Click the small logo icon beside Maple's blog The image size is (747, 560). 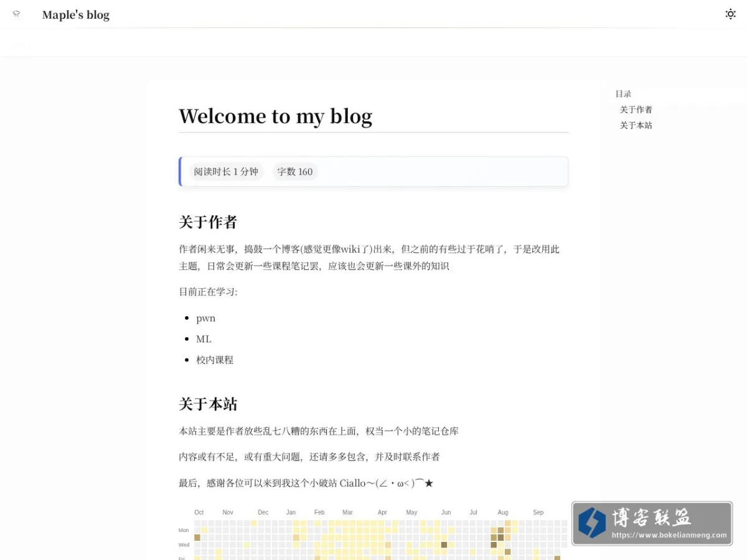(16, 14)
